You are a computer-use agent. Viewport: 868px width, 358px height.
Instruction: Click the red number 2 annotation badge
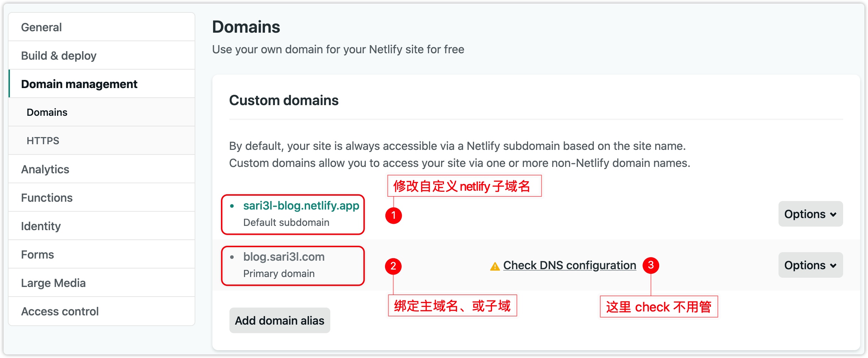pos(393,266)
